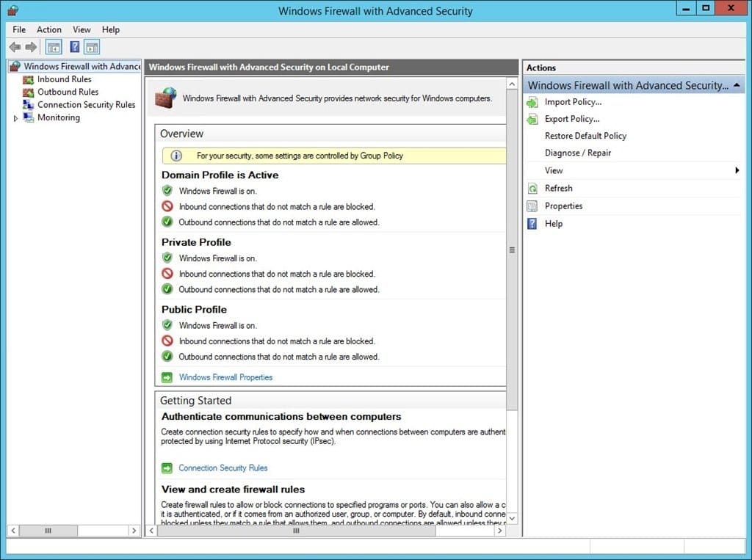Click the Import Policy green arrow icon
752x560 pixels.
[532, 102]
